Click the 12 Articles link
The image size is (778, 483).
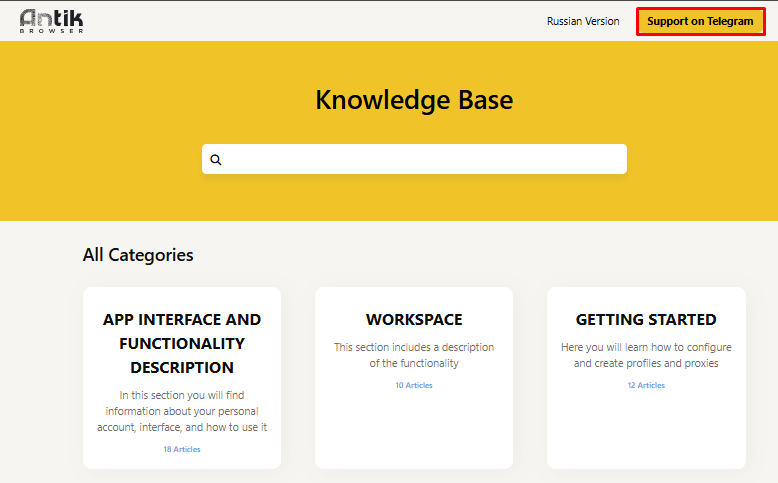click(x=646, y=385)
